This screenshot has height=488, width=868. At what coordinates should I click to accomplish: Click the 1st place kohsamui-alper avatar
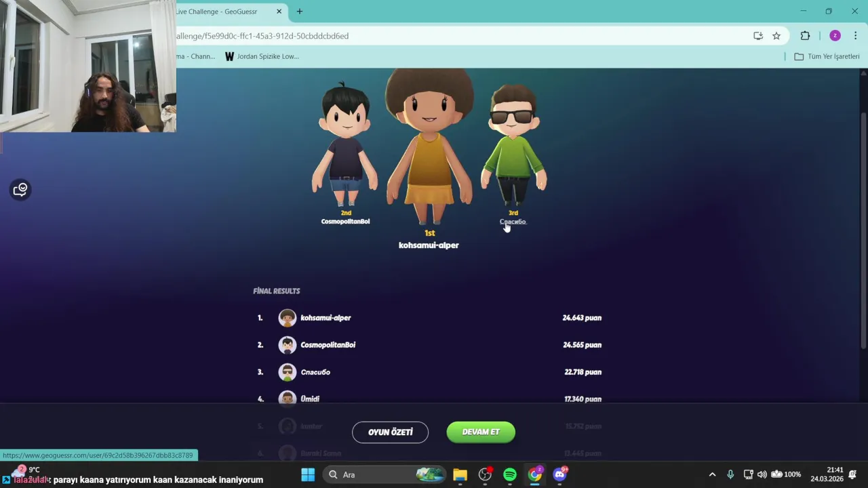coord(429,146)
